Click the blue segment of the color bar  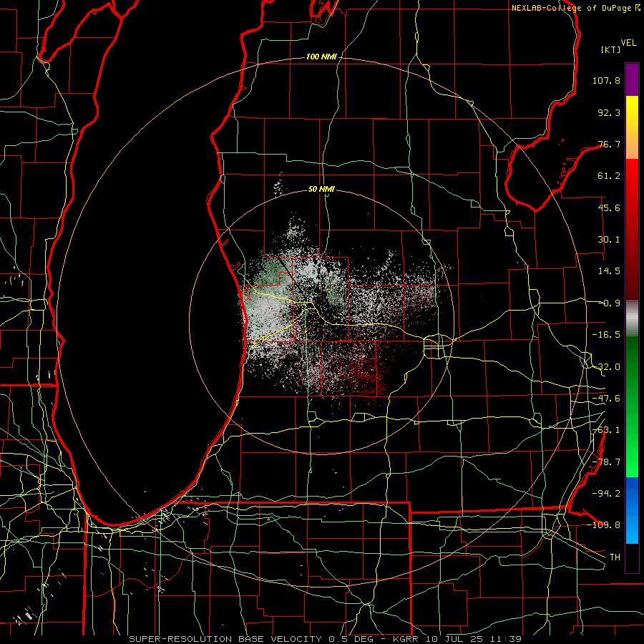tap(632, 510)
